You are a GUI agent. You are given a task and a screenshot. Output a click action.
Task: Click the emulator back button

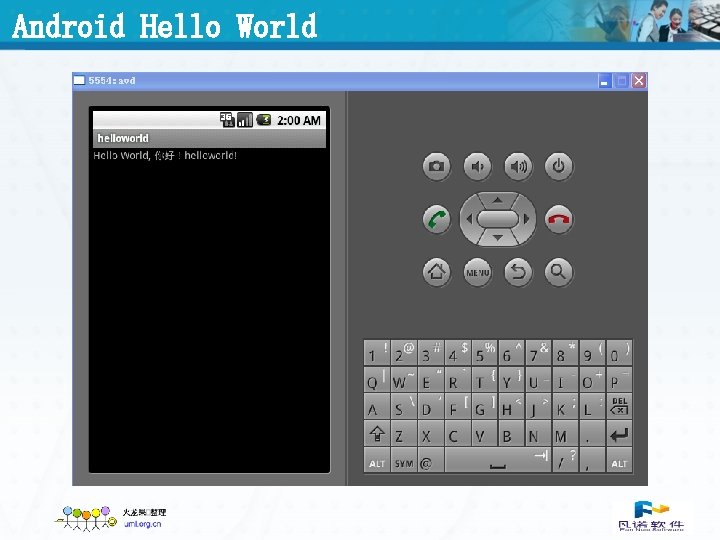pos(518,272)
